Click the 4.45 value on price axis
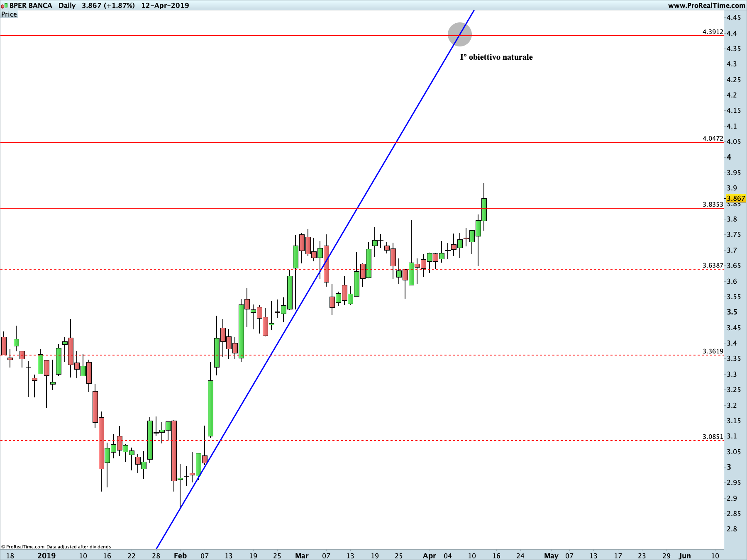 point(734,17)
